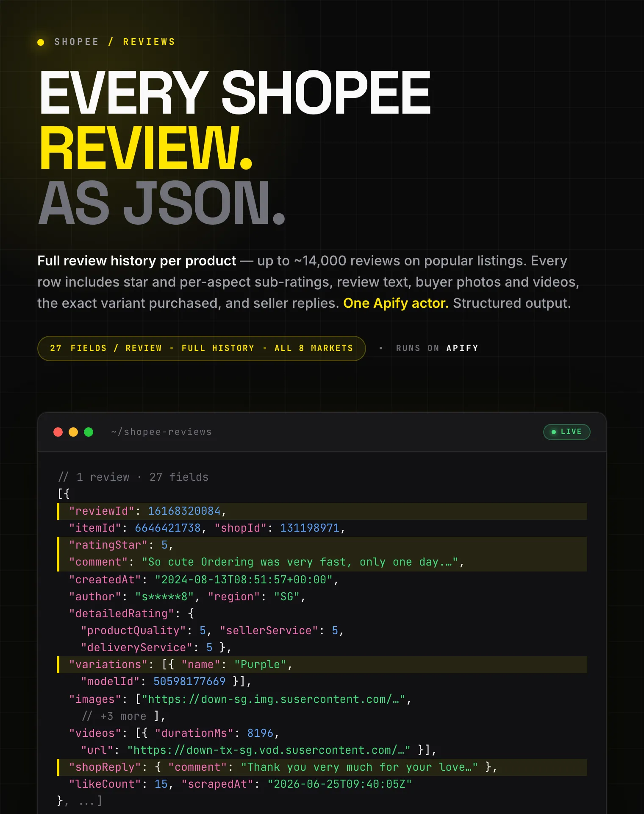Click the orange window dot in terminal header

[73, 432]
